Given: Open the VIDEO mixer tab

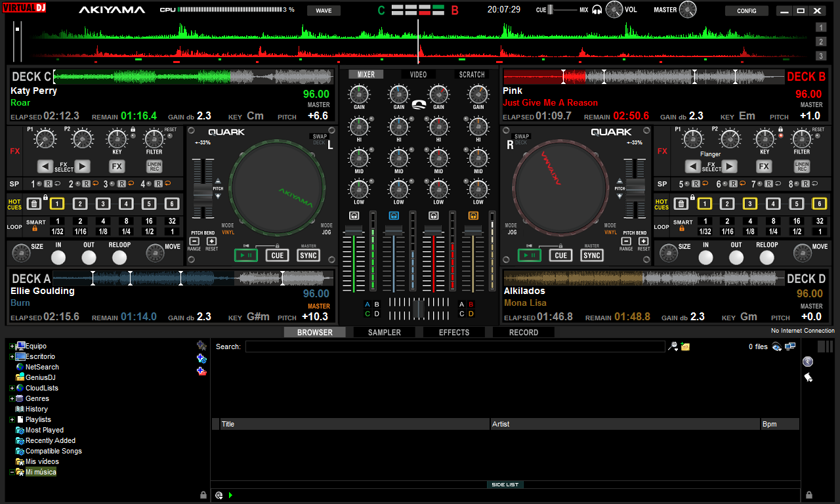Looking at the screenshot, I should pyautogui.click(x=419, y=74).
